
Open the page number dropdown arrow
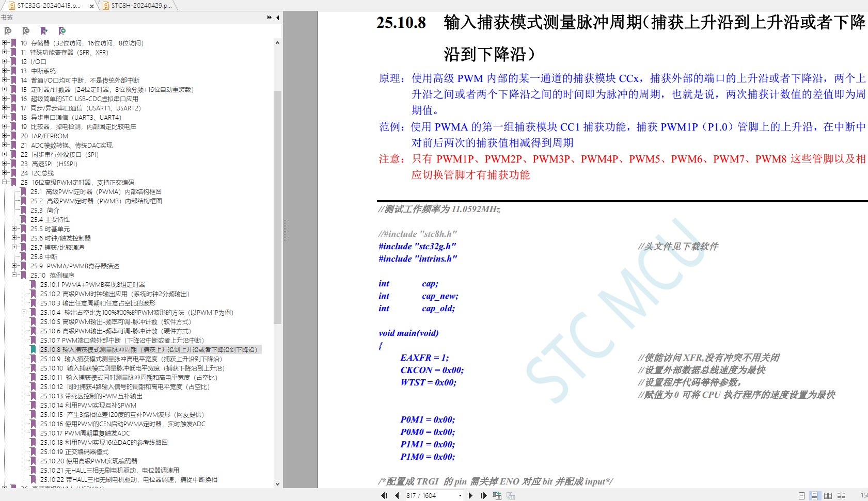point(460,495)
